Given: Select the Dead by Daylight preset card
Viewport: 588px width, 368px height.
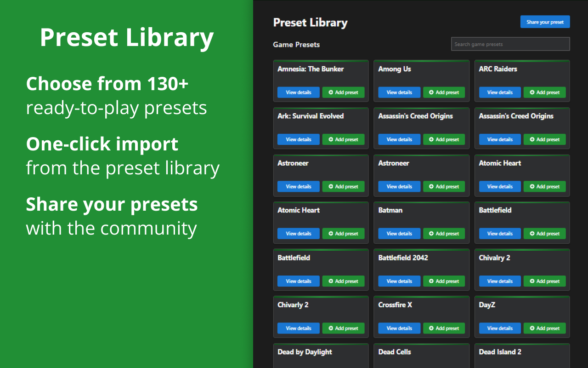Looking at the screenshot, I should 321,356.
